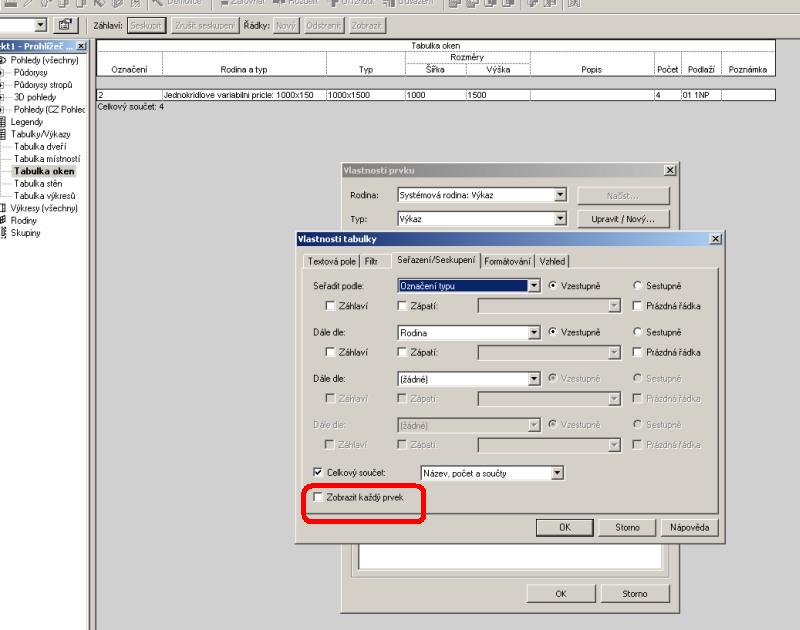
Task: Click the Rodina a typ column header
Action: (244, 69)
